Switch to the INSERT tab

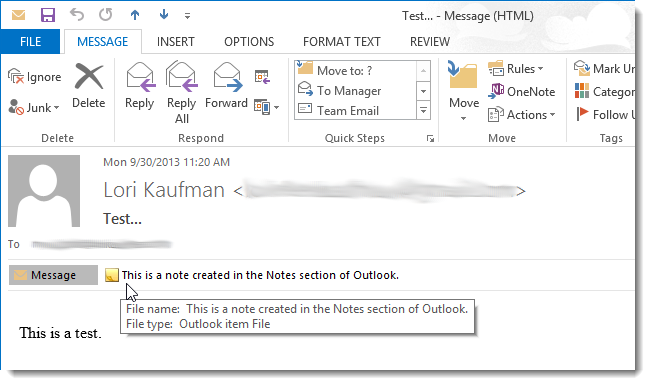(175, 42)
